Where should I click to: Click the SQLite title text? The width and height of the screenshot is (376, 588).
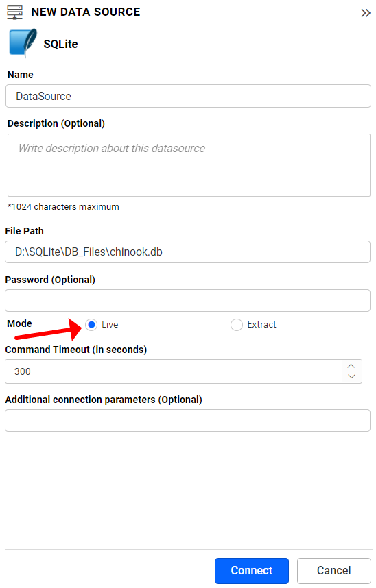pos(60,45)
